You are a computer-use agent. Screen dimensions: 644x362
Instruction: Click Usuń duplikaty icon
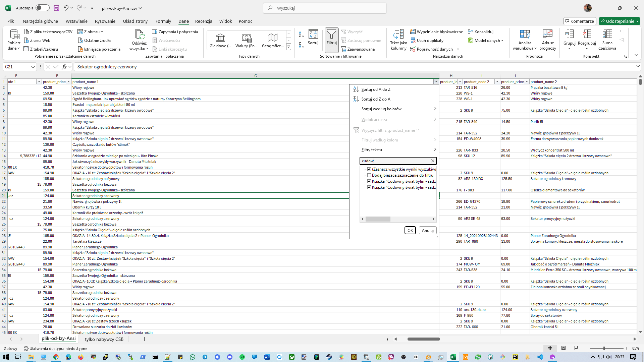pos(413,41)
